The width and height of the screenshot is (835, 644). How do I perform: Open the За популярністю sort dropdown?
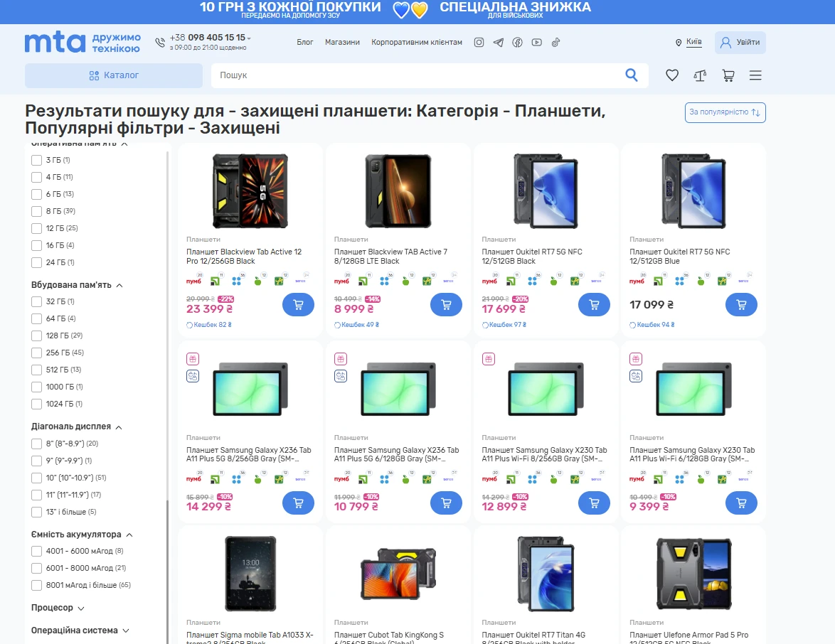click(725, 112)
